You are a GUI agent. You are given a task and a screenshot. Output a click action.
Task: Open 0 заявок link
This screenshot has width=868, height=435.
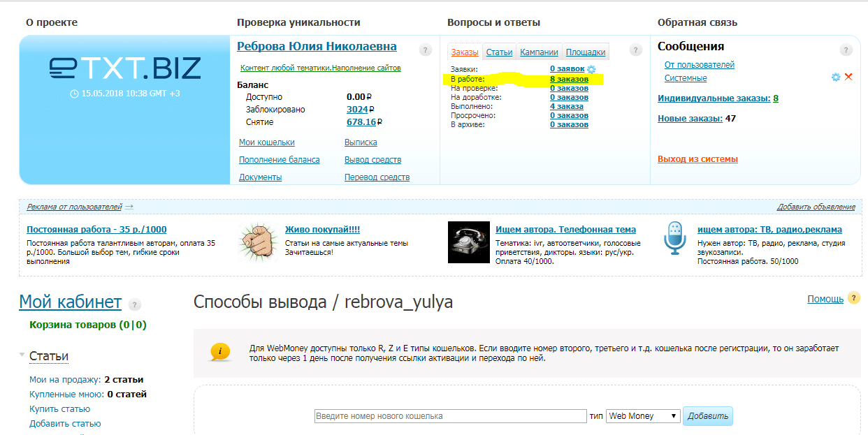pos(567,68)
